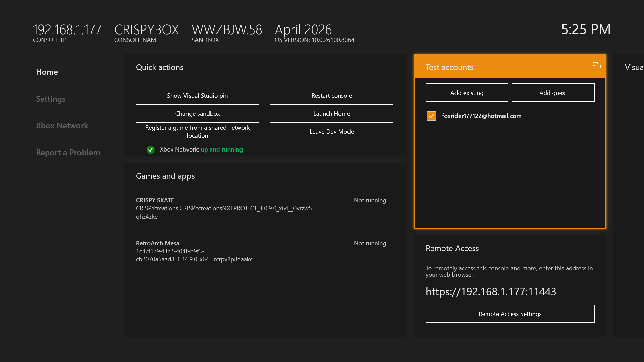Toggle the foxrider177122@hotmail.com account checkbox
The image size is (644, 362).
tap(431, 116)
